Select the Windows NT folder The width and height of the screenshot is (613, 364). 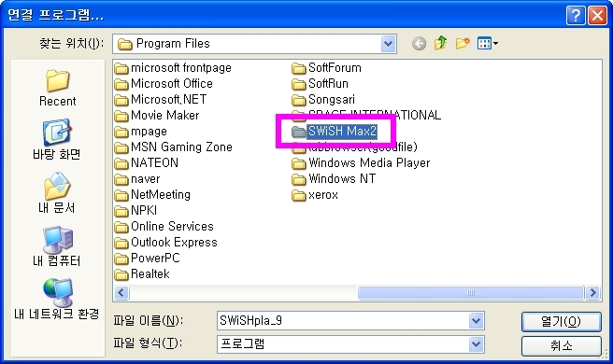point(334,179)
